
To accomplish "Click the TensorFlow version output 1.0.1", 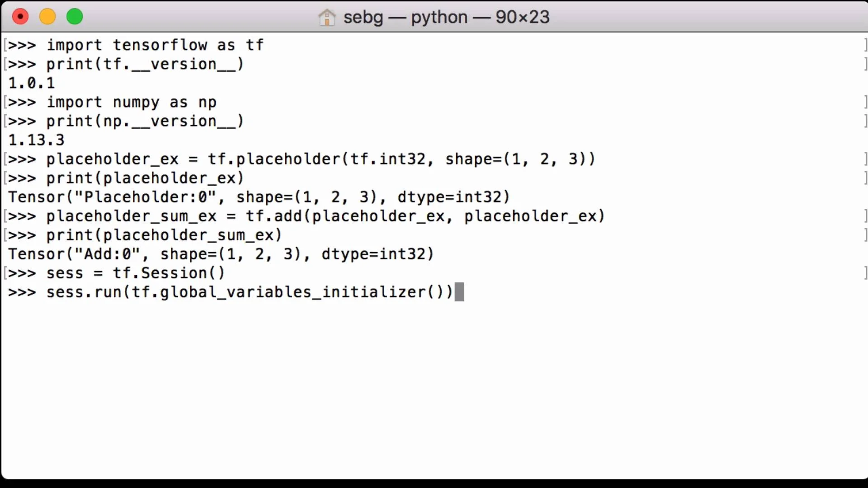I will coord(32,83).
